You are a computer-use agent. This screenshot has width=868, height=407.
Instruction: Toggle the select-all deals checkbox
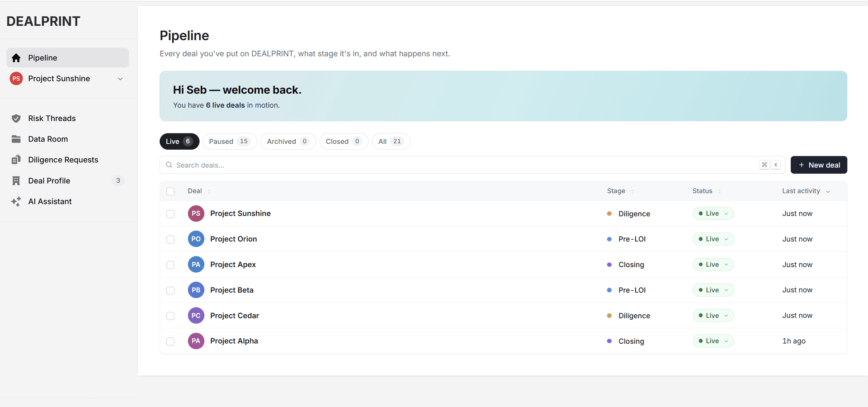[170, 191]
